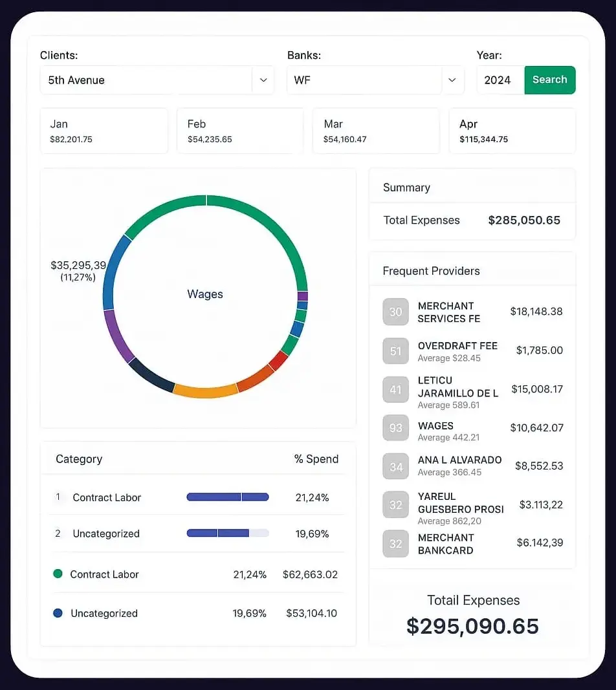Switch to the Frequent Providers panel
The height and width of the screenshot is (690, 616).
[x=431, y=270]
